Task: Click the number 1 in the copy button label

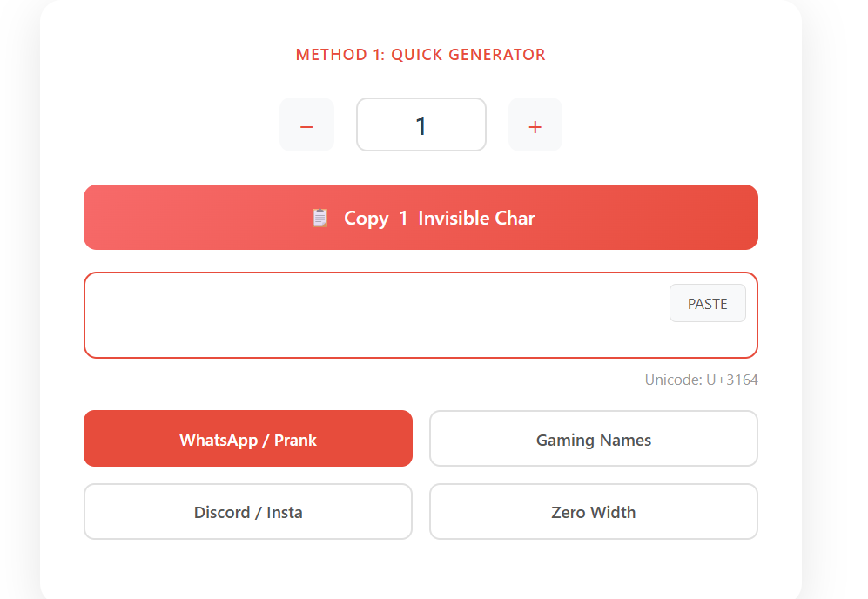Action: (403, 218)
